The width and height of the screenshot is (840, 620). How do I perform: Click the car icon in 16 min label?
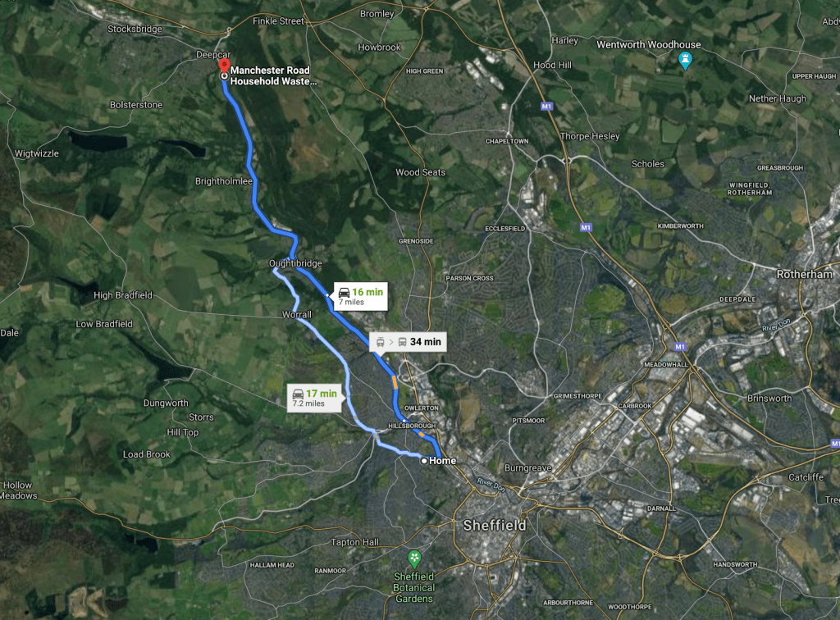(344, 292)
